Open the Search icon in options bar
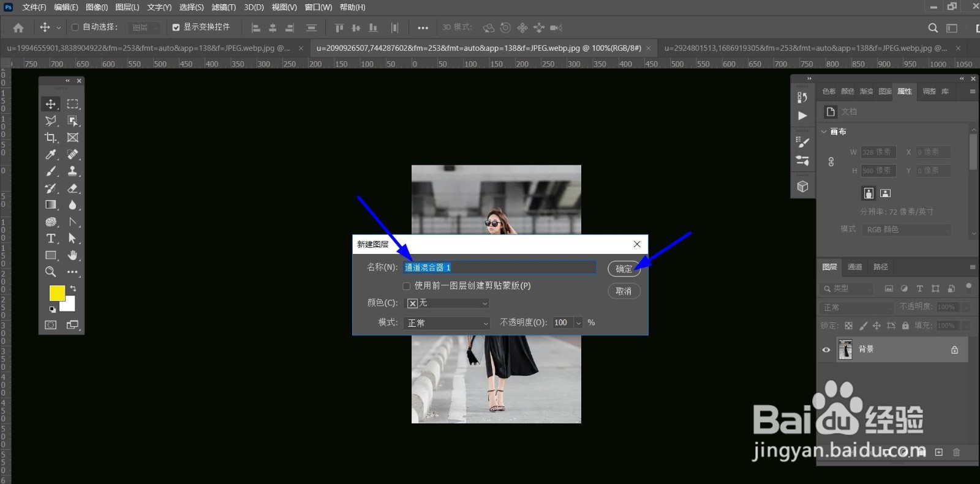Screen dimensions: 980x484 933,28
